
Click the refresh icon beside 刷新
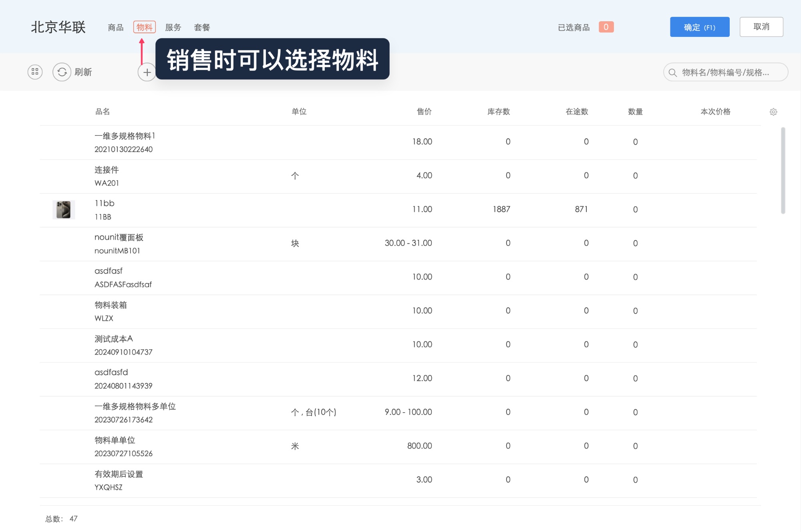(x=62, y=72)
